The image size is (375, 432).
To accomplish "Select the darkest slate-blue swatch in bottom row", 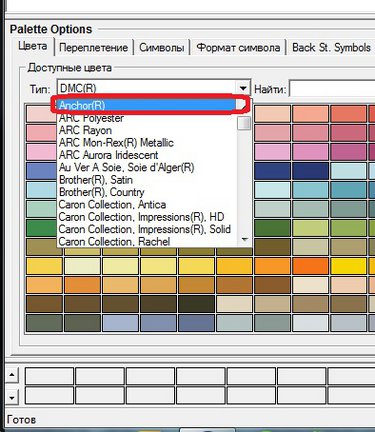I will pos(196,323).
